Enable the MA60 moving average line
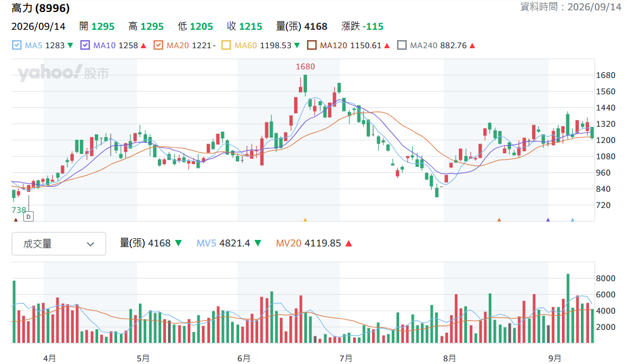This screenshot has height=364, width=627. 226,45
